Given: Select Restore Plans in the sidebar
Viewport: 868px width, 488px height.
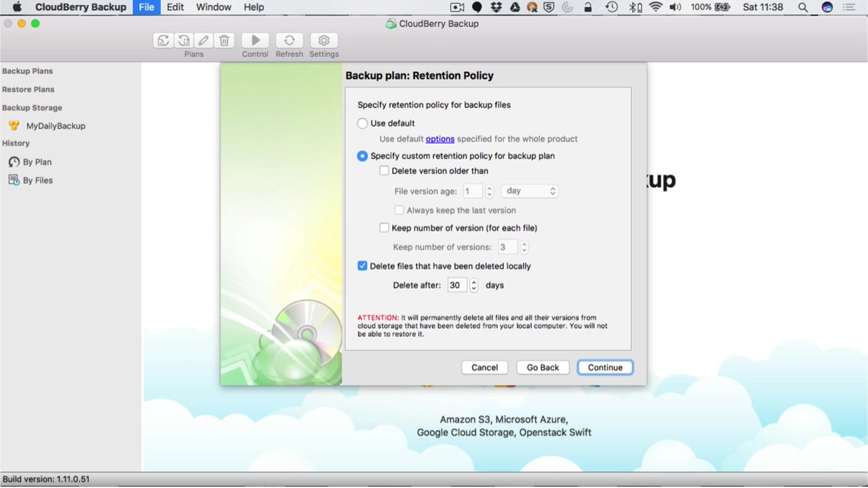Looking at the screenshot, I should (x=28, y=89).
